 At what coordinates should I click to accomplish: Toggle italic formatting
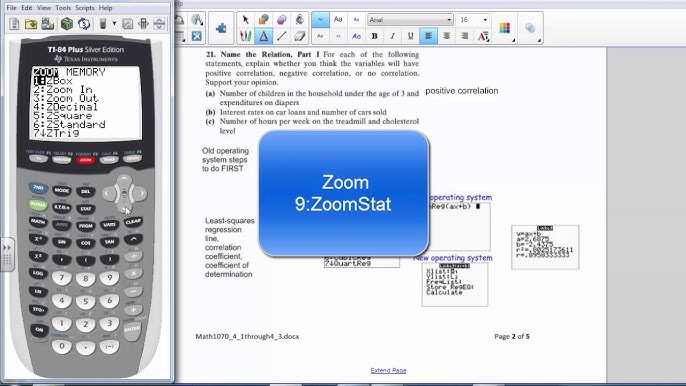[392, 36]
